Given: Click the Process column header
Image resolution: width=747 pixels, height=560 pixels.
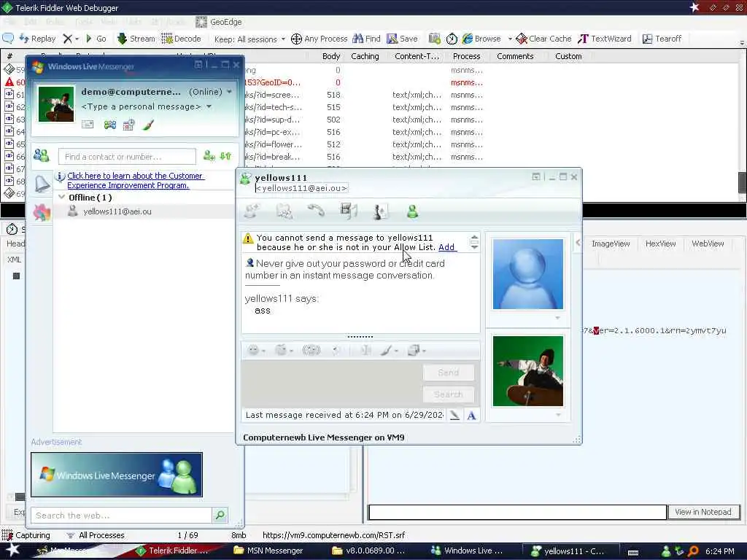Looking at the screenshot, I should pos(466,56).
